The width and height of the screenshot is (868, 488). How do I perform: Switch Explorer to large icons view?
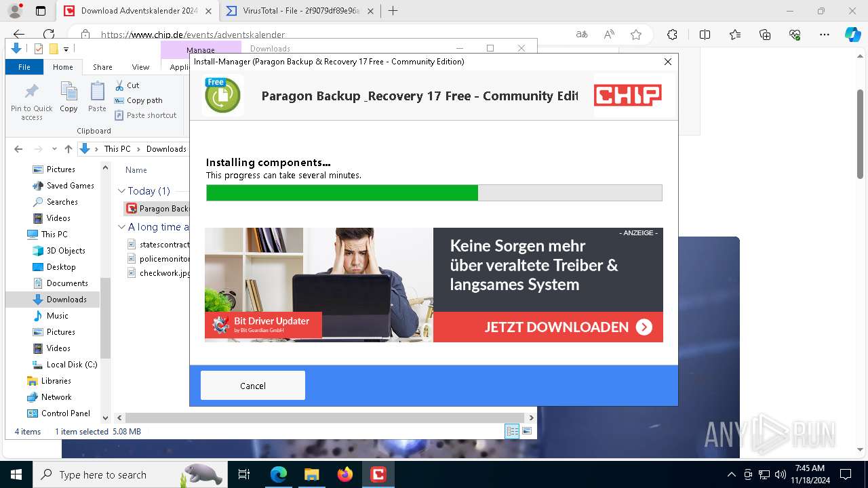(527, 431)
